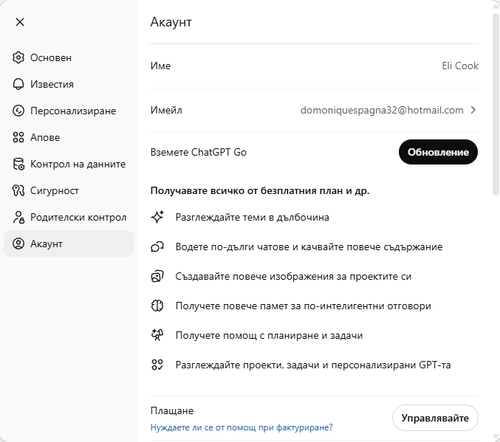The width and height of the screenshot is (500, 442).
Task: Click the black Обновление button
Action: coord(438,152)
